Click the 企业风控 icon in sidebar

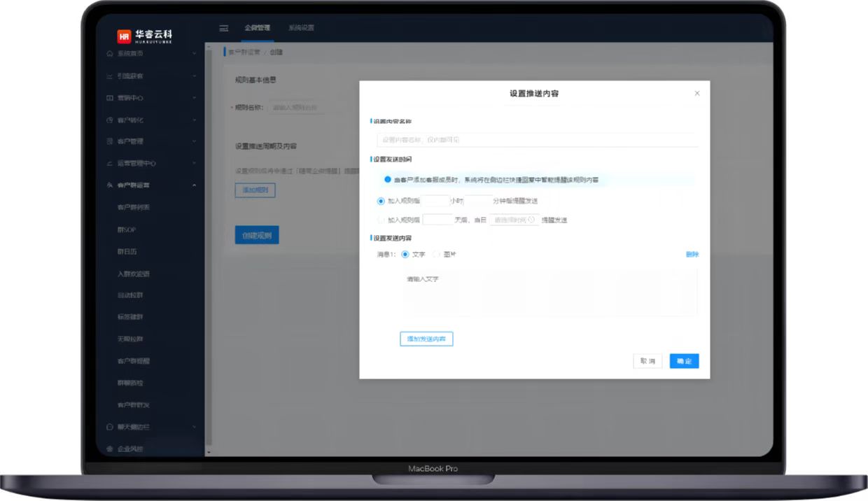[x=110, y=449]
